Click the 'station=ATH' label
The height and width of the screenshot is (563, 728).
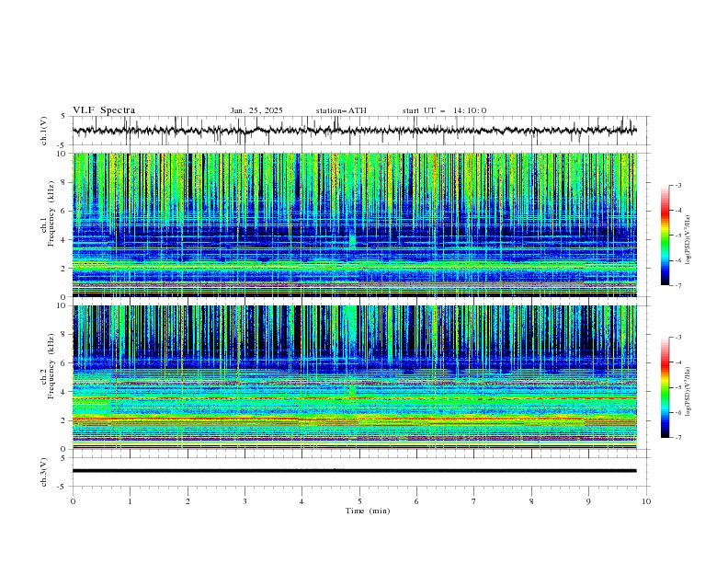[x=341, y=110]
